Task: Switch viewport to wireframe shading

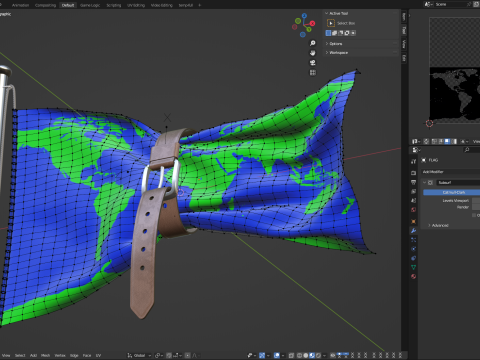Action: [299, 355]
